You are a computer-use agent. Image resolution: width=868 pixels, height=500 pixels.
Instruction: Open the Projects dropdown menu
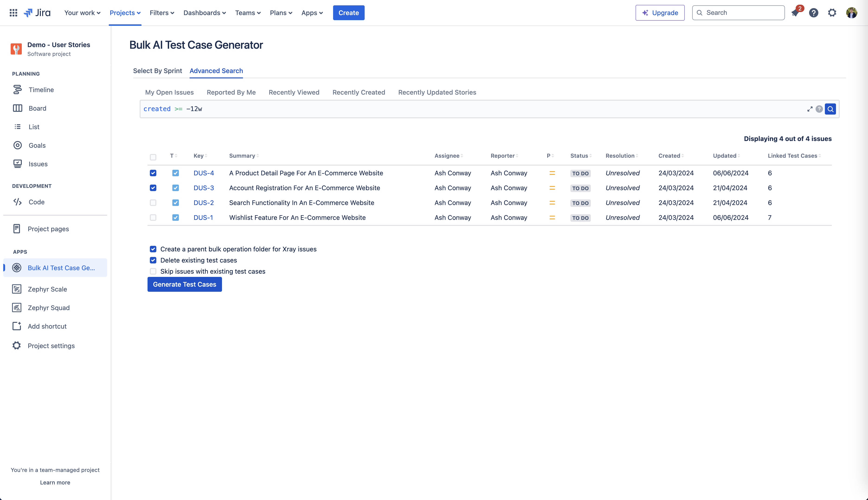tap(125, 13)
